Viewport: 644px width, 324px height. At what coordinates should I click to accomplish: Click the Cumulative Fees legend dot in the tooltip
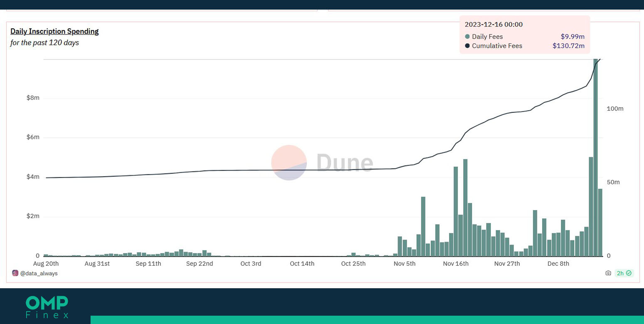467,46
